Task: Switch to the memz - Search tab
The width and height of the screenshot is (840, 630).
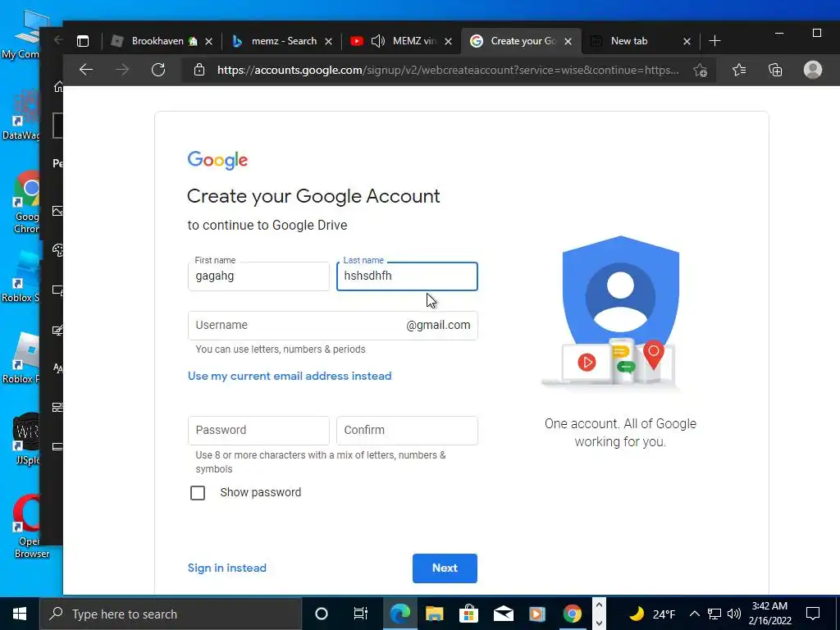Action: click(x=284, y=41)
